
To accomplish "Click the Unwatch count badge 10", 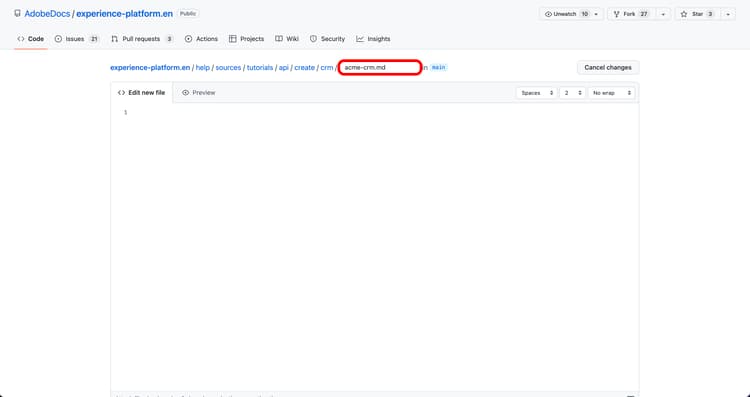I will coord(585,14).
